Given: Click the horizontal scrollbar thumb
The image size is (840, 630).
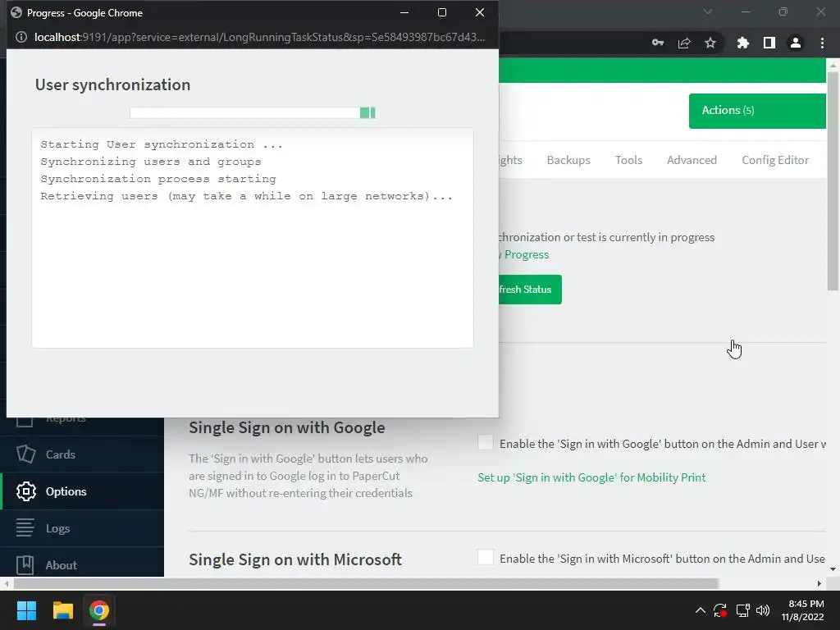Looking at the screenshot, I should (365, 583).
